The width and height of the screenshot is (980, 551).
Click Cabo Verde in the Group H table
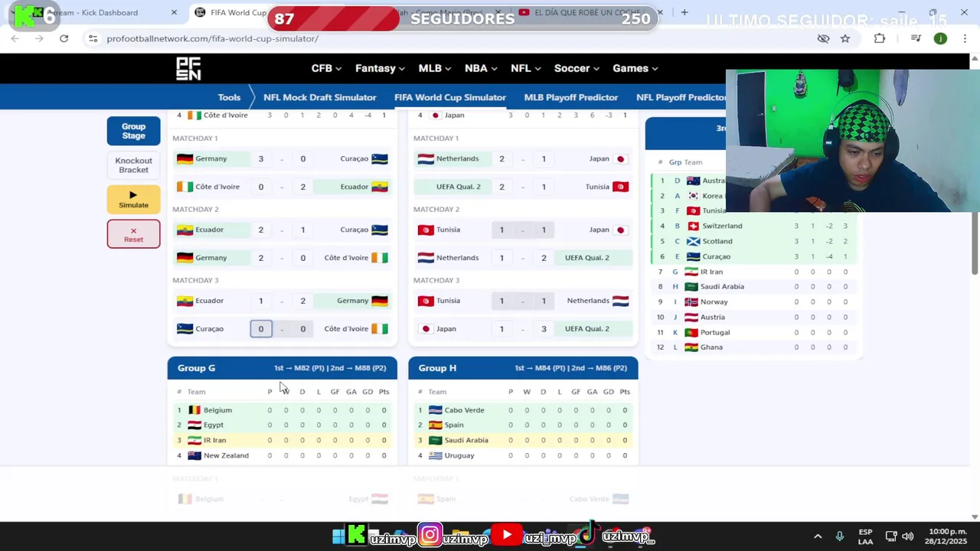pyautogui.click(x=464, y=410)
